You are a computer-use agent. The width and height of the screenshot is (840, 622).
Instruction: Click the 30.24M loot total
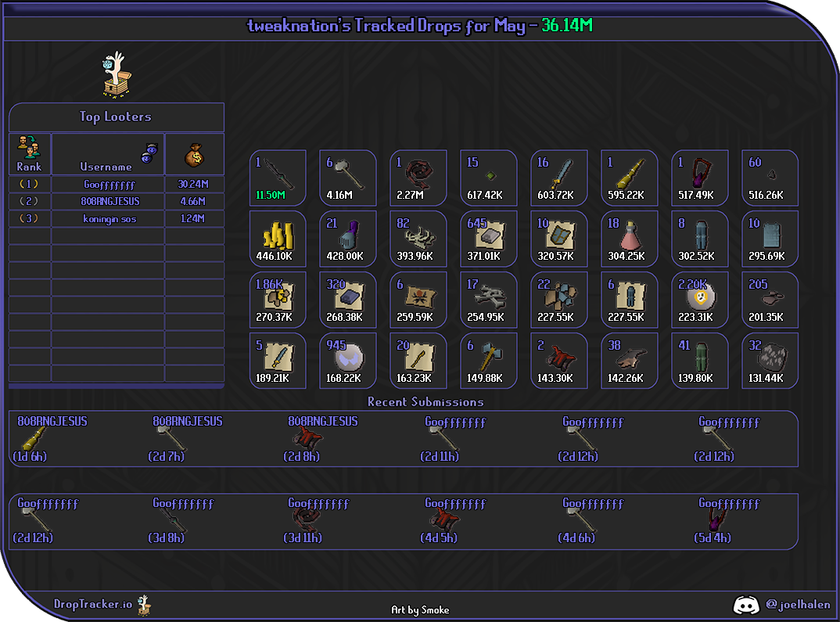pos(193,185)
